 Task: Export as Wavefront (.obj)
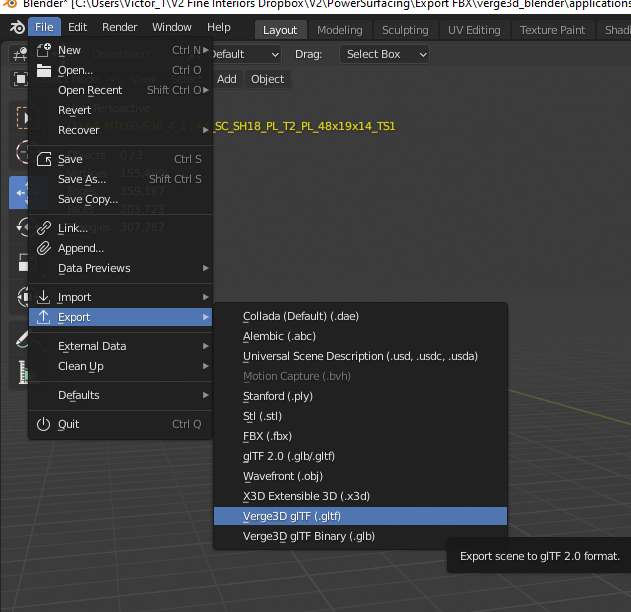tap(360, 476)
